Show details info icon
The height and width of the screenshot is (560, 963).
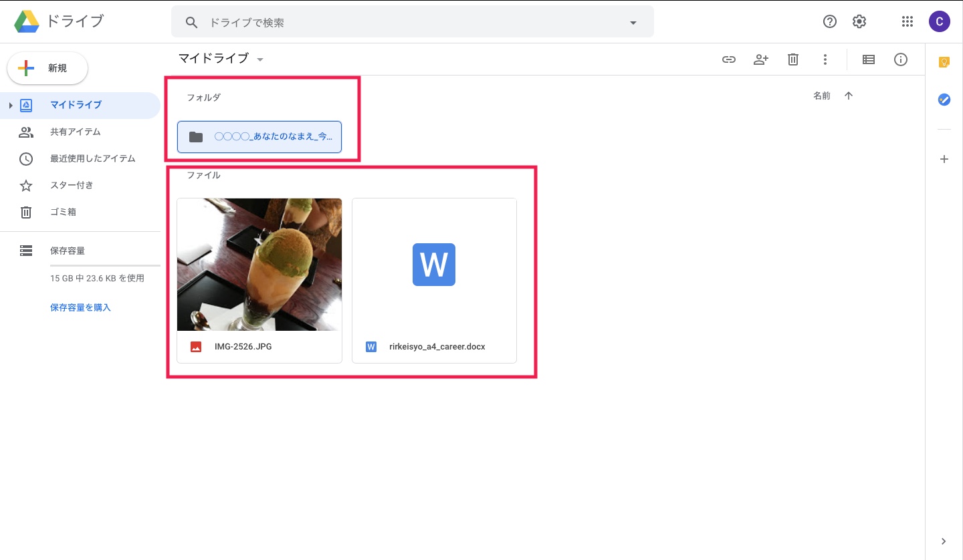901,59
